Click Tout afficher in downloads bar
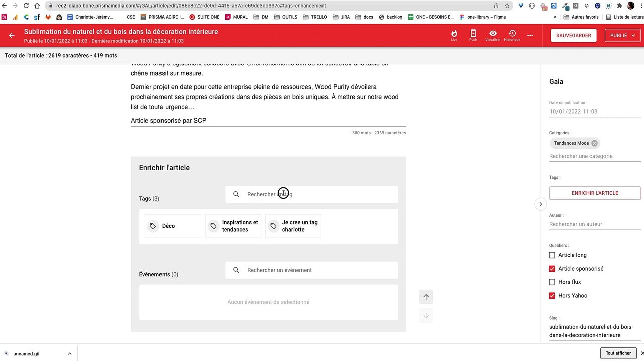The image size is (644, 361). point(618,353)
